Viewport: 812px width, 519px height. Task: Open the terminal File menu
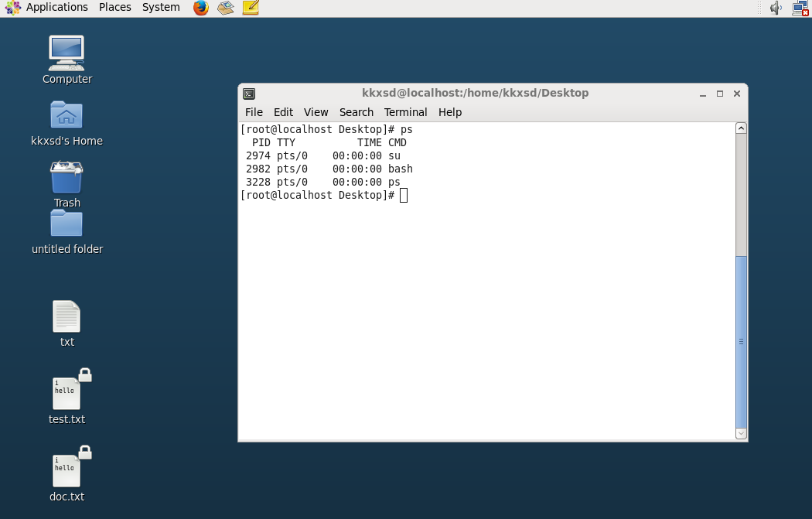point(254,112)
